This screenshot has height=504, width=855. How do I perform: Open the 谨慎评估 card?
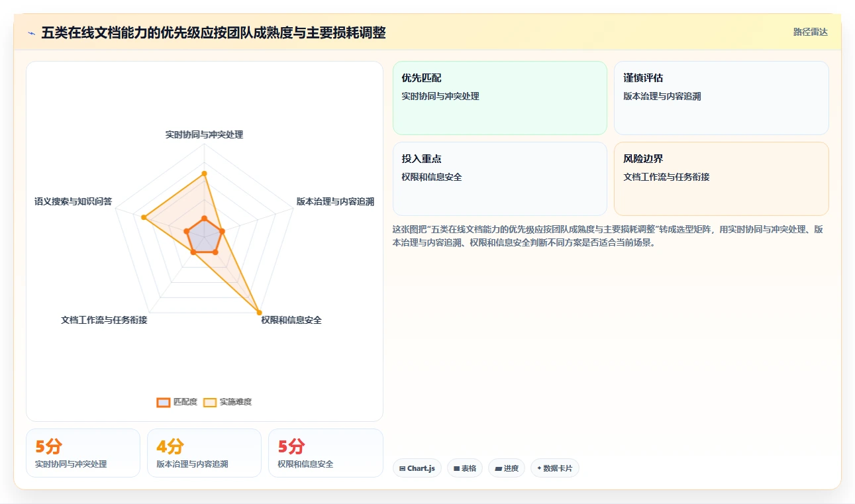click(721, 98)
